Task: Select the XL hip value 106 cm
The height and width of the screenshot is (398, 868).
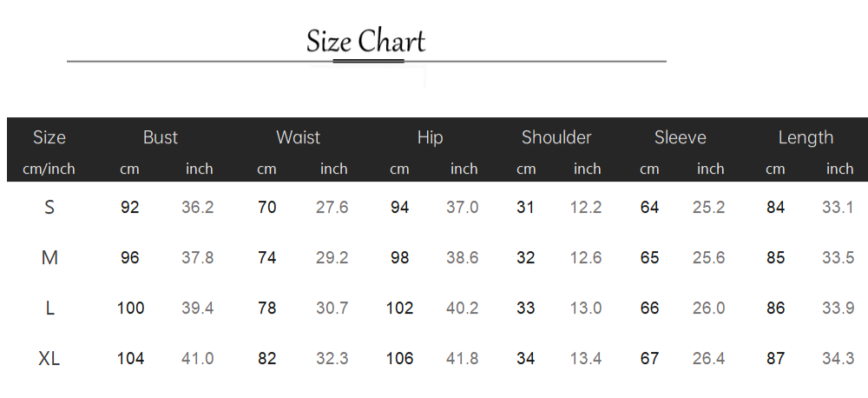Action: pos(399,358)
